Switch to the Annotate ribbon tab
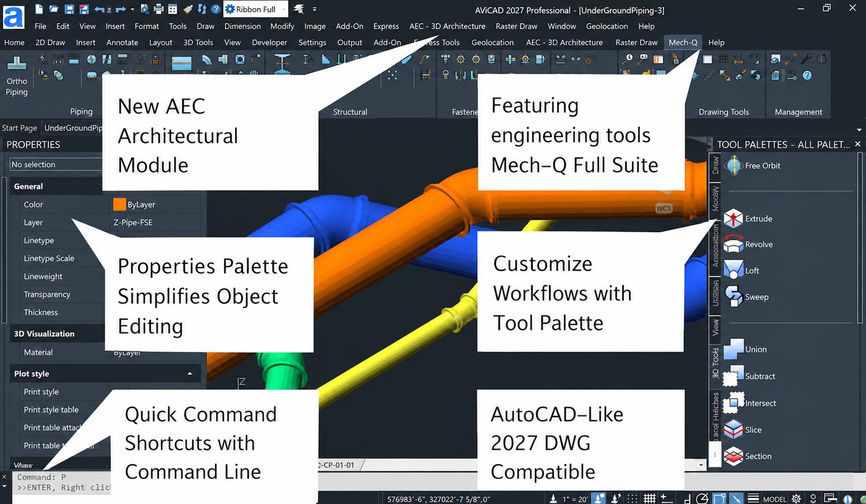 coord(122,42)
